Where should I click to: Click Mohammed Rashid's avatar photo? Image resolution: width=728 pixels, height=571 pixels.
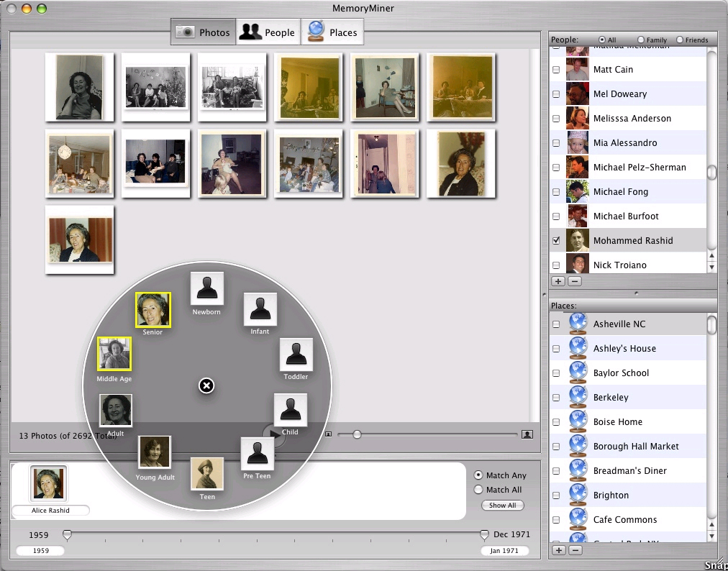pyautogui.click(x=578, y=240)
